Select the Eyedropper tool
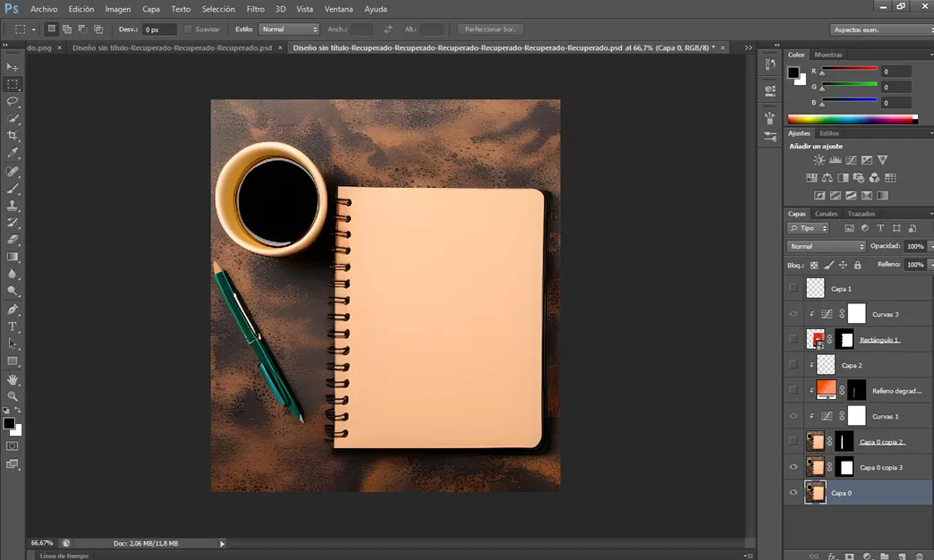Image resolution: width=934 pixels, height=560 pixels. click(x=13, y=153)
